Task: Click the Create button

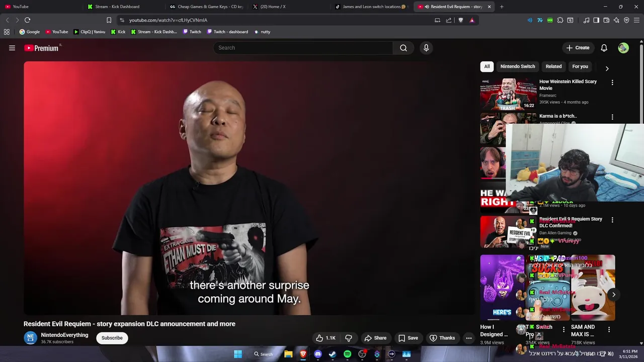Action: [x=578, y=48]
